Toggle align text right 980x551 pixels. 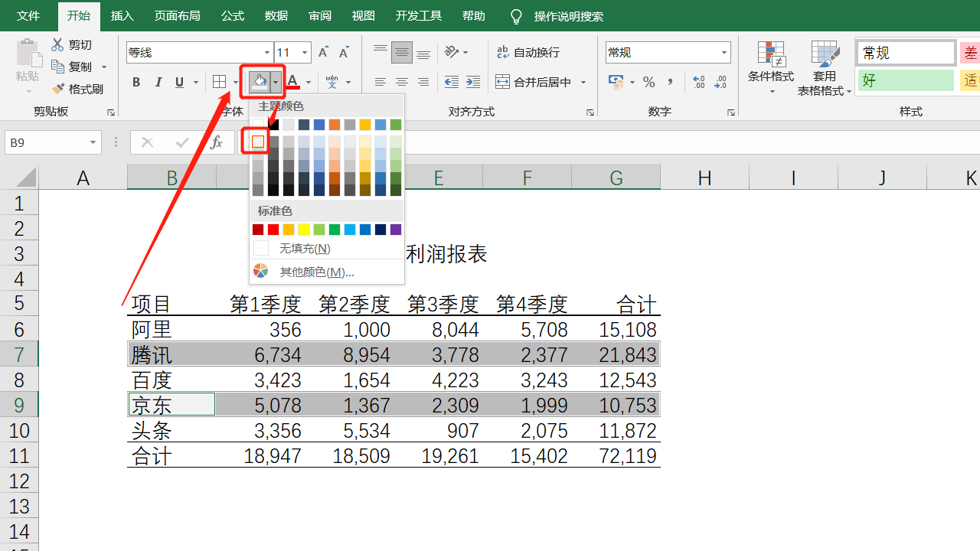(x=423, y=82)
